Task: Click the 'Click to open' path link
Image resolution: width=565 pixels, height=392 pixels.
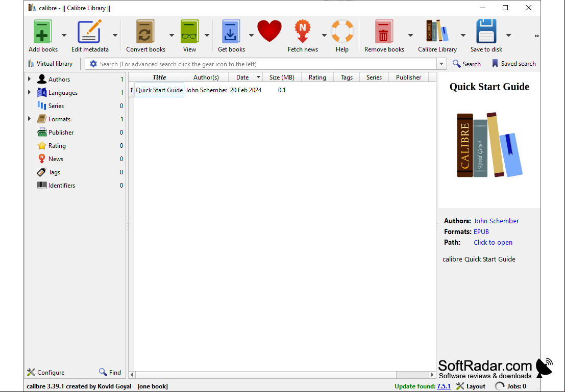Action: [x=493, y=242]
